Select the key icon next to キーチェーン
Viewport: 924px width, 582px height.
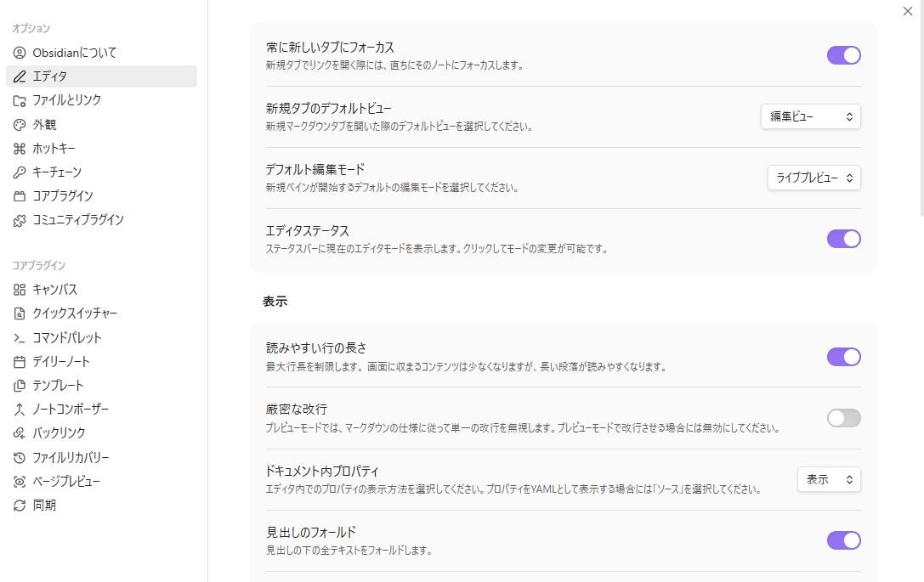pyautogui.click(x=19, y=172)
